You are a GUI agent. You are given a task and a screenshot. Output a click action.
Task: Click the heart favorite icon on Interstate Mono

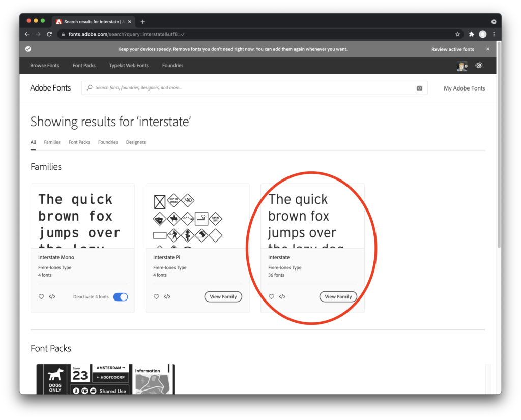pos(42,297)
